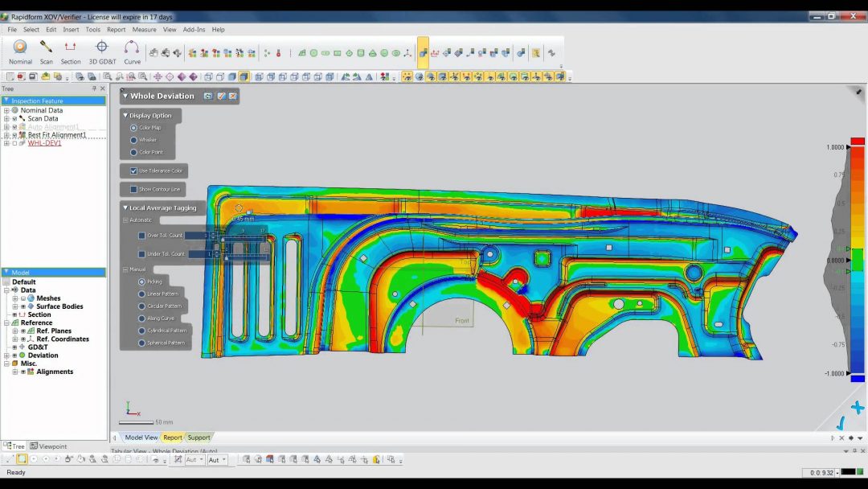Cancel Whole Deviation with the X icon
The height and width of the screenshot is (489, 868).
[x=233, y=96]
